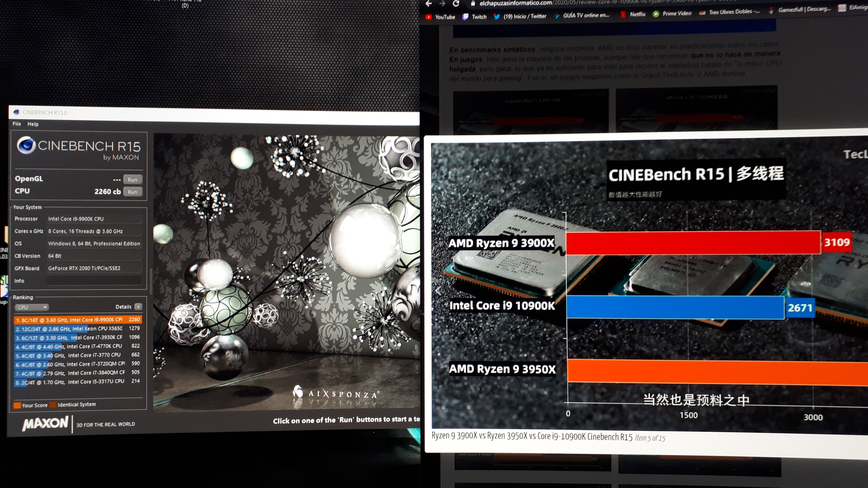
Task: Open the Netflix bookmark
Action: click(633, 14)
